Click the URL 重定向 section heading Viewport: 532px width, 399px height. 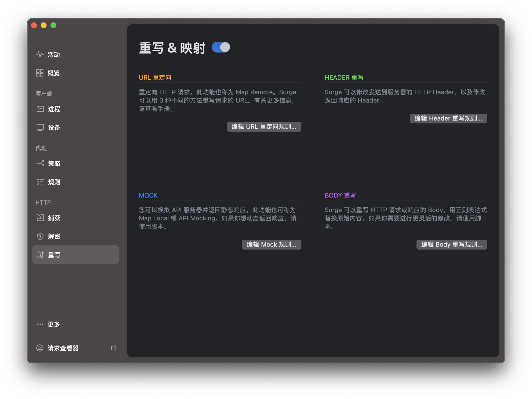[x=155, y=78]
